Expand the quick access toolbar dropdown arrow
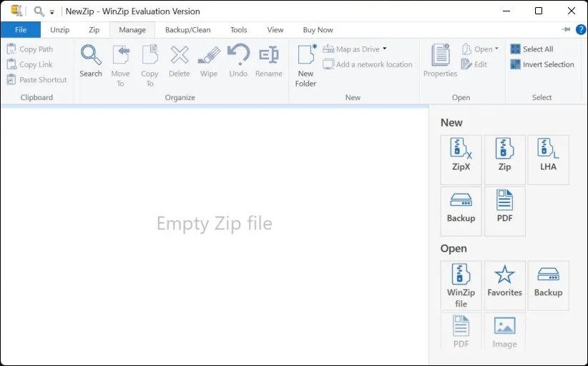Viewport: 588px width, 366px height. (52, 12)
